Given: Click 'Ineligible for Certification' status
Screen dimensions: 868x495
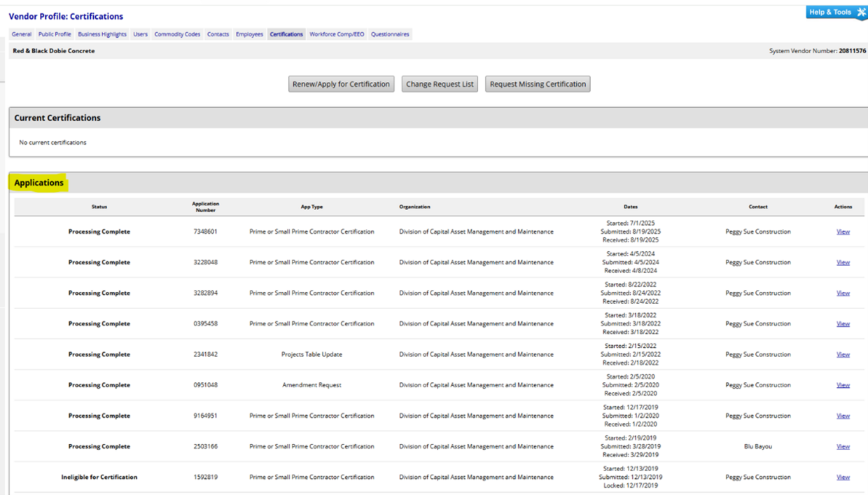Looking at the screenshot, I should coord(99,477).
